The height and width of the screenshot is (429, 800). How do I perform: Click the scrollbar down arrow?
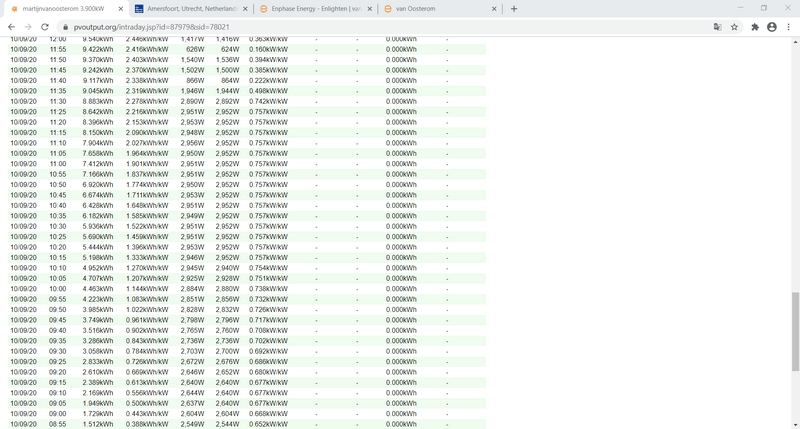coord(795,424)
